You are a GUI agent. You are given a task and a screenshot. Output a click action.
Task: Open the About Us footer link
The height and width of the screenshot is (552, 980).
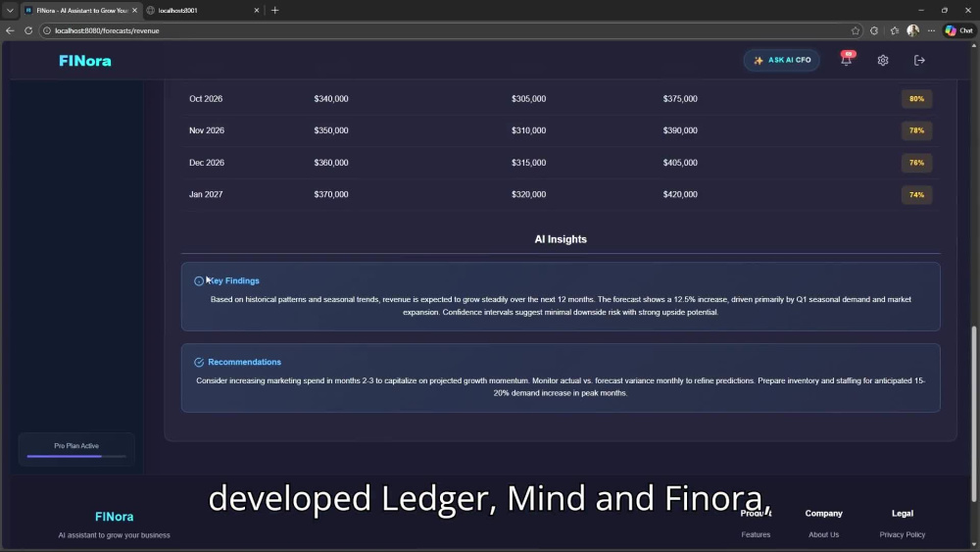824,534
